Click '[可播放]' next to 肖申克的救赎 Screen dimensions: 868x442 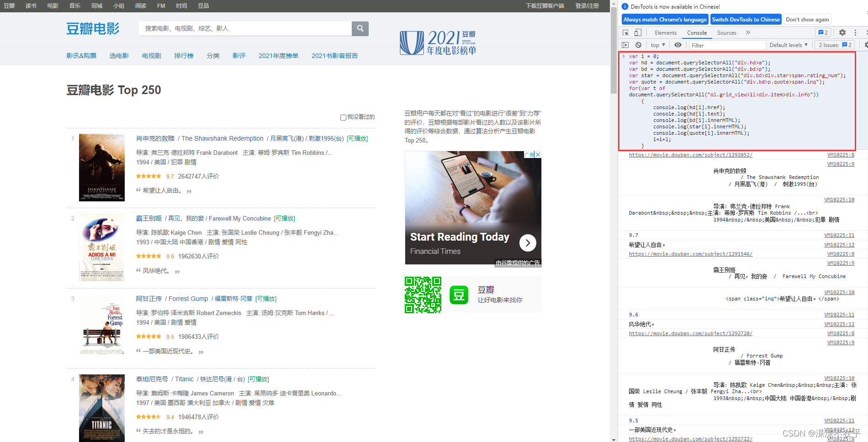tap(357, 138)
